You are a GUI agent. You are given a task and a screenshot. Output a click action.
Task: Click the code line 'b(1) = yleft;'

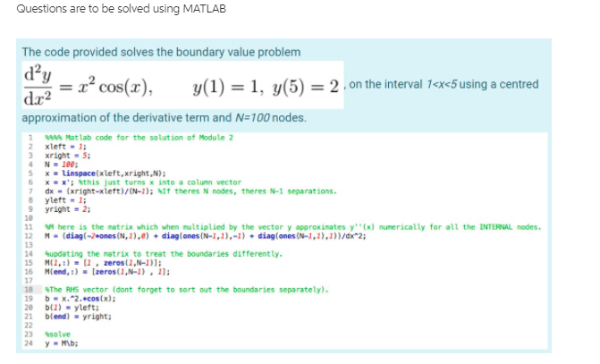click(x=72, y=308)
